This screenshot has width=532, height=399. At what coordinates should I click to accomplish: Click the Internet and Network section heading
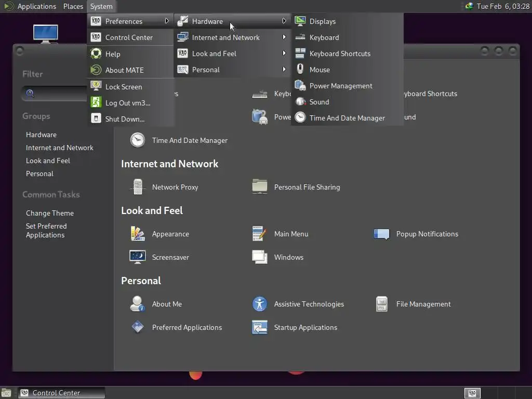170,164
